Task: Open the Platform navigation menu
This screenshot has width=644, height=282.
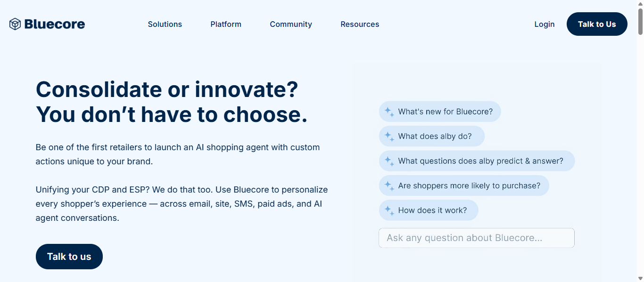Action: (226, 24)
